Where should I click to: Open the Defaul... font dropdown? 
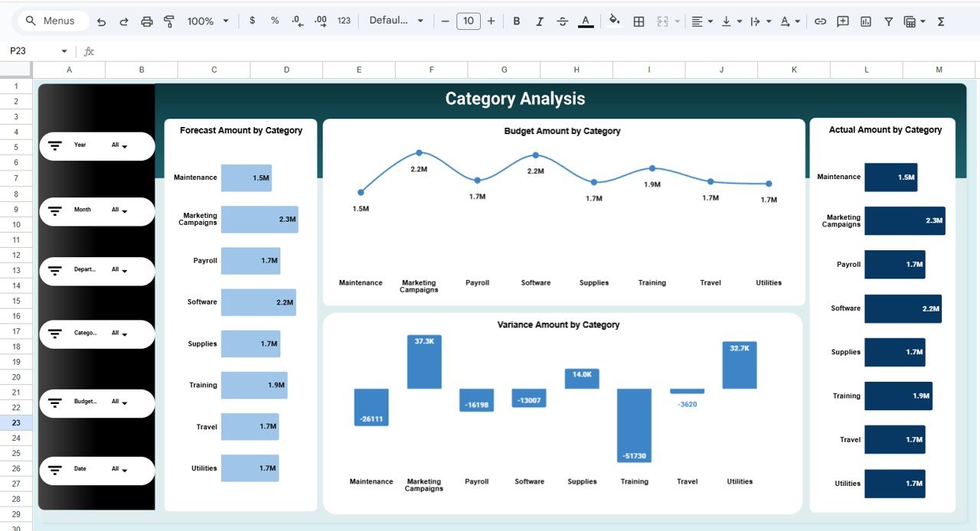coord(395,21)
